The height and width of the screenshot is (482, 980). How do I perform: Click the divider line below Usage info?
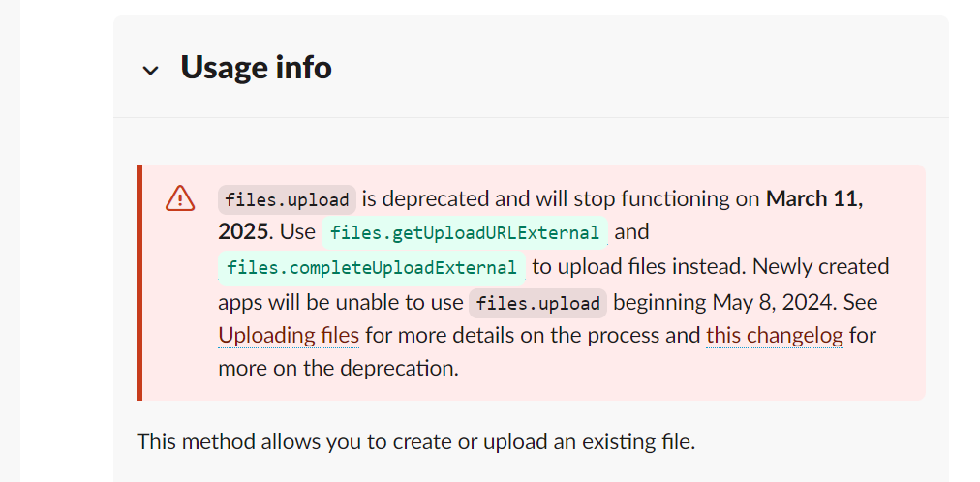pos(531,117)
